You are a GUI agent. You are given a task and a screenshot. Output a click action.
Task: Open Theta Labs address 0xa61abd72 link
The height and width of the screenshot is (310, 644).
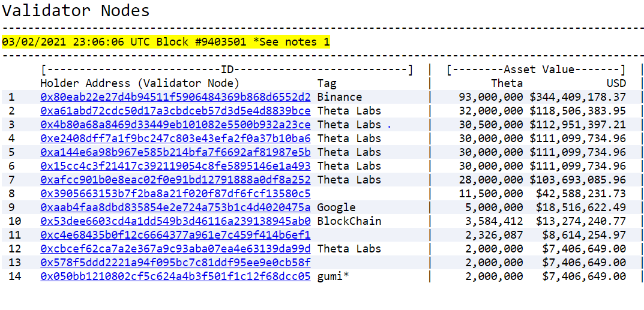click(x=175, y=111)
